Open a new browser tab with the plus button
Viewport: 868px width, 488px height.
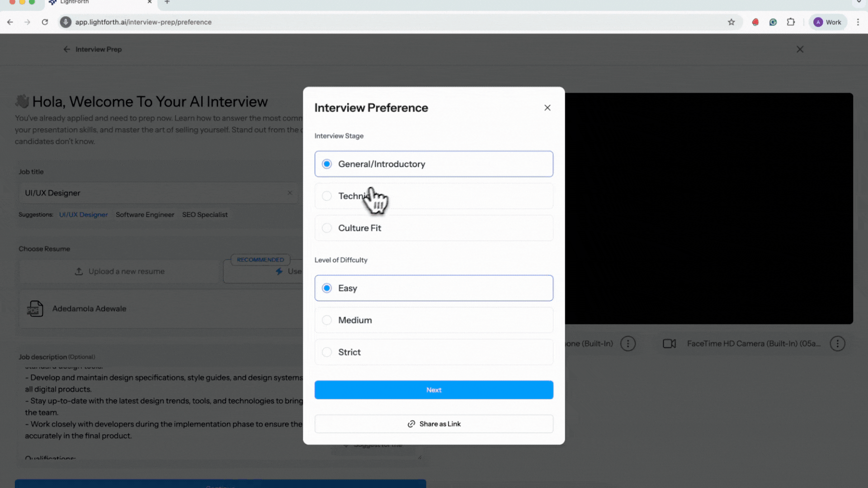(x=167, y=2)
